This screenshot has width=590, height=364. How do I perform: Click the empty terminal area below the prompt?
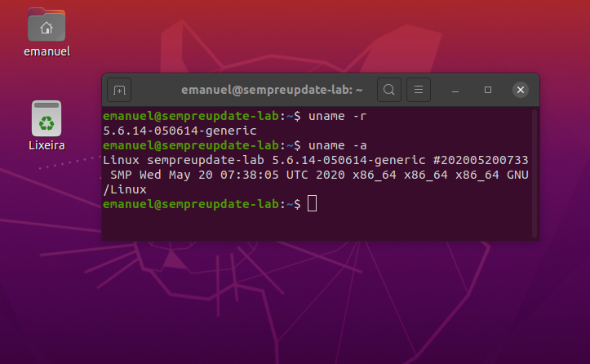(318, 224)
